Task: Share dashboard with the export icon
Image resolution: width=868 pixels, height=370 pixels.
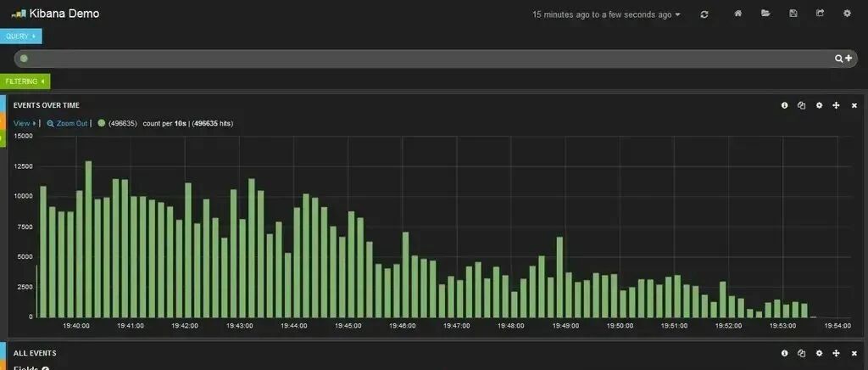Action: click(820, 14)
